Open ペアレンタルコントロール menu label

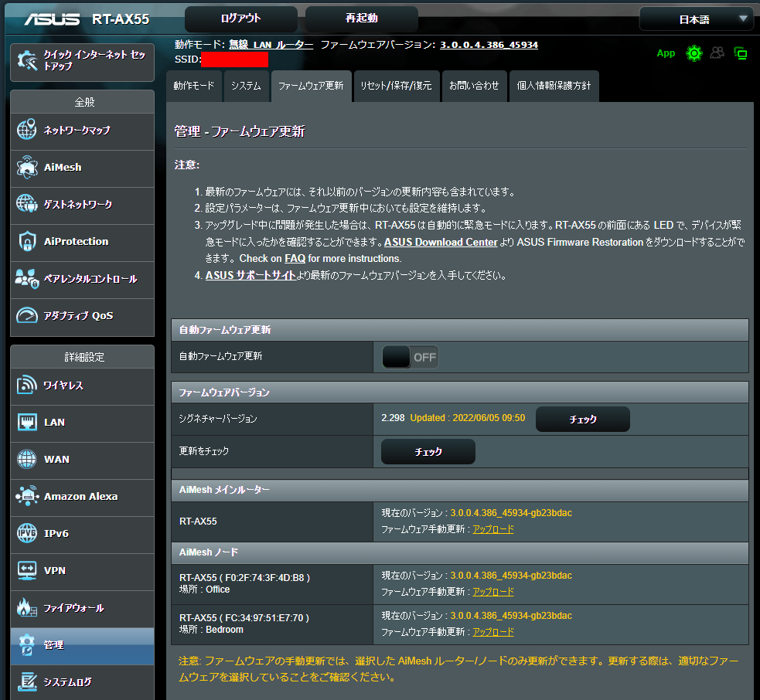[x=90, y=279]
